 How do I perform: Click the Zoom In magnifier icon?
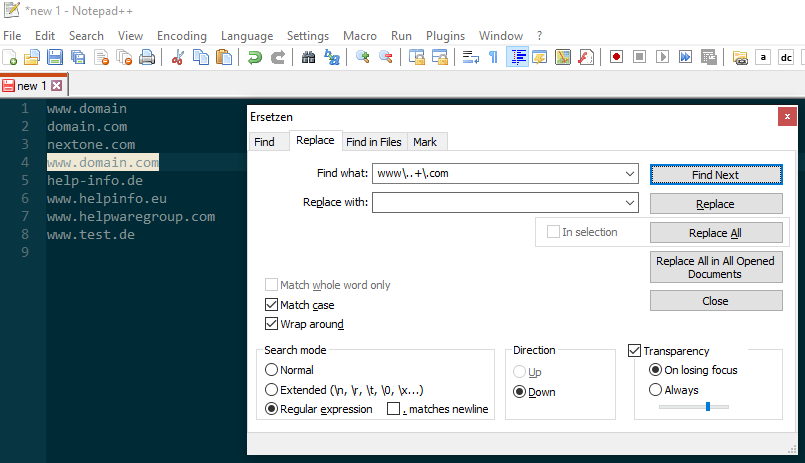[362, 57]
